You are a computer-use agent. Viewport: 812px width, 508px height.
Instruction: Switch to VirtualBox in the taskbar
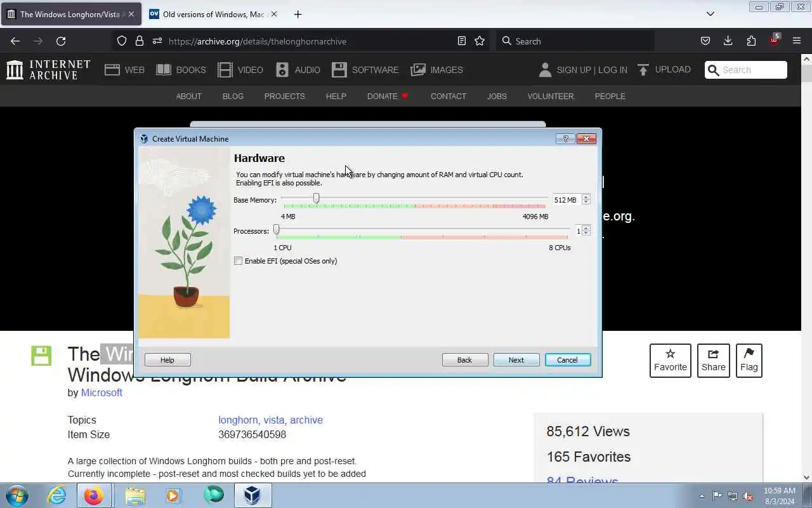[x=252, y=495]
